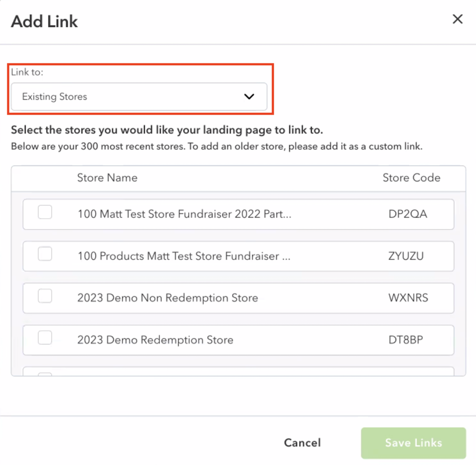Select the 2023 Demo Redemption Store row name

click(x=155, y=340)
